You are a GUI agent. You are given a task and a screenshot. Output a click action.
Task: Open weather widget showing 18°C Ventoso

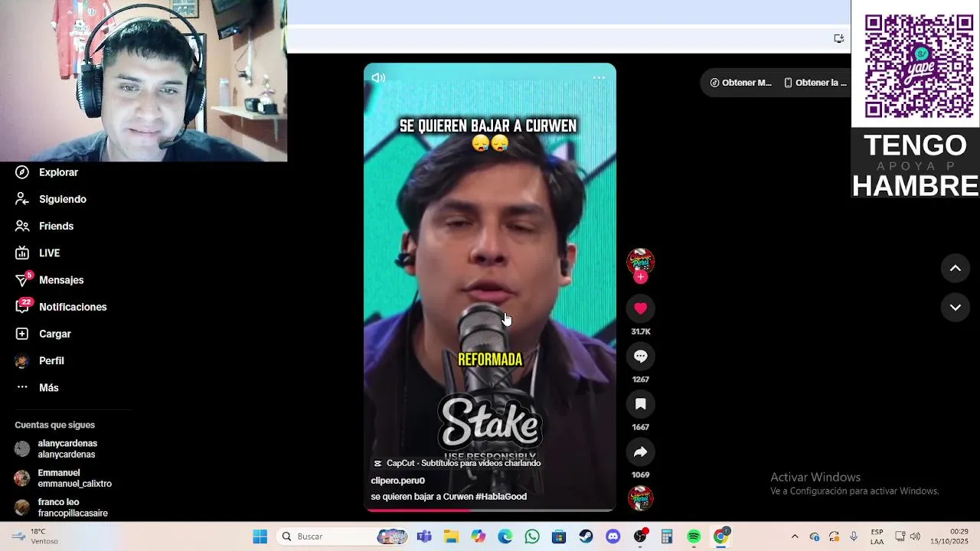34,536
